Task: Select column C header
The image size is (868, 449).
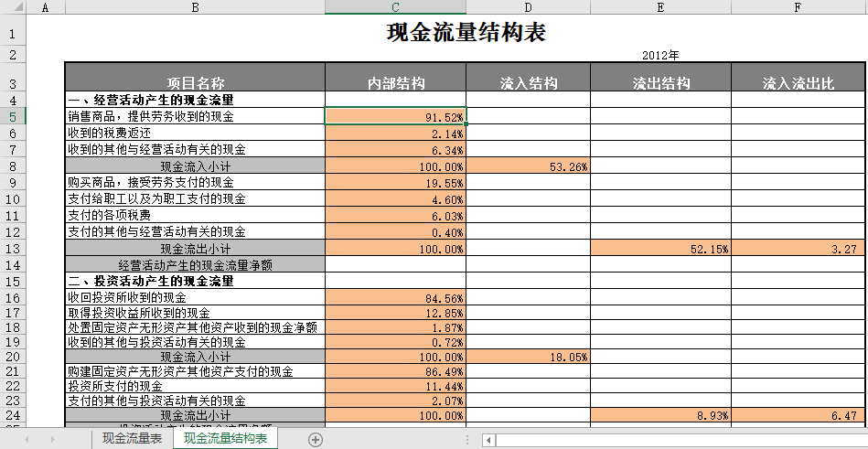Action: [x=395, y=7]
